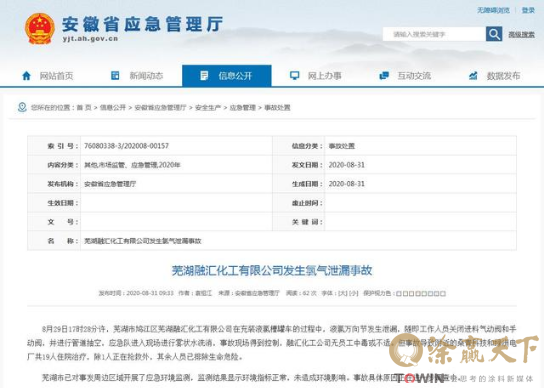Click the home icon beside 网站首页
The height and width of the screenshot is (388, 544).
point(26,76)
